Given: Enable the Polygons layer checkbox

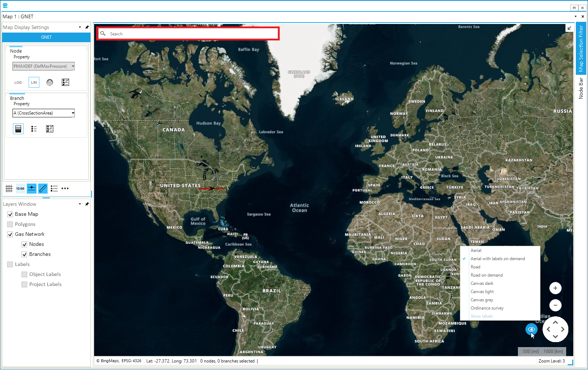Looking at the screenshot, I should point(10,224).
